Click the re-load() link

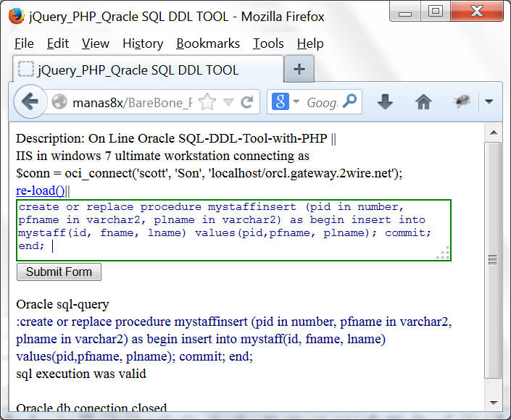41,190
